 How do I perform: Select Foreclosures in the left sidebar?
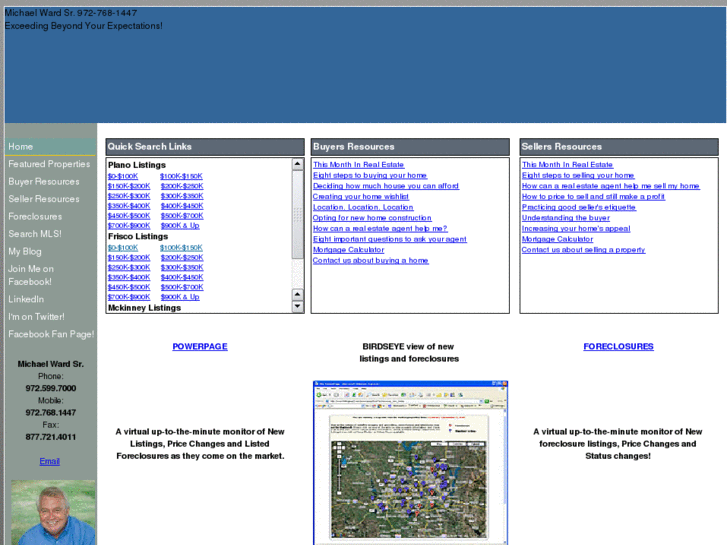click(x=35, y=217)
